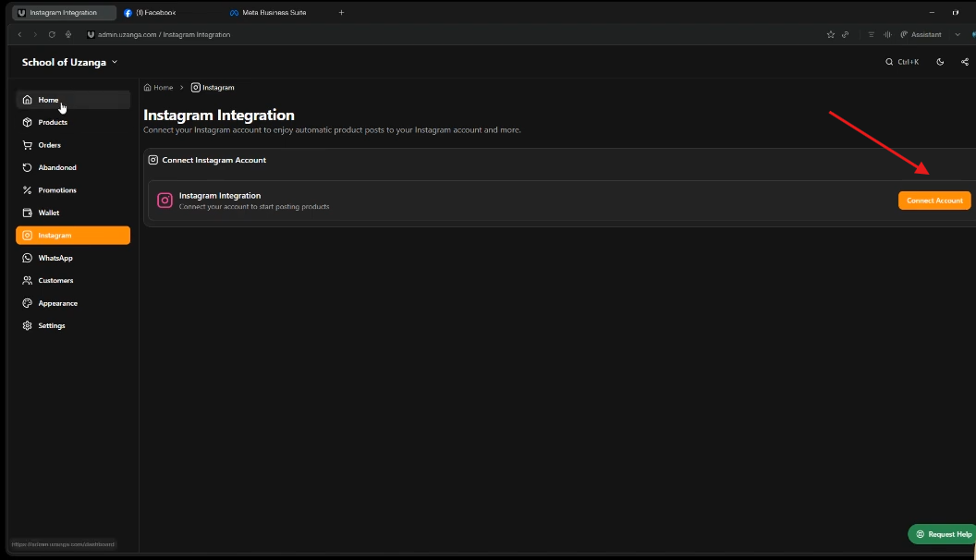Click the pink Instagram Integration logo
The width and height of the screenshot is (976, 560).
tap(165, 201)
